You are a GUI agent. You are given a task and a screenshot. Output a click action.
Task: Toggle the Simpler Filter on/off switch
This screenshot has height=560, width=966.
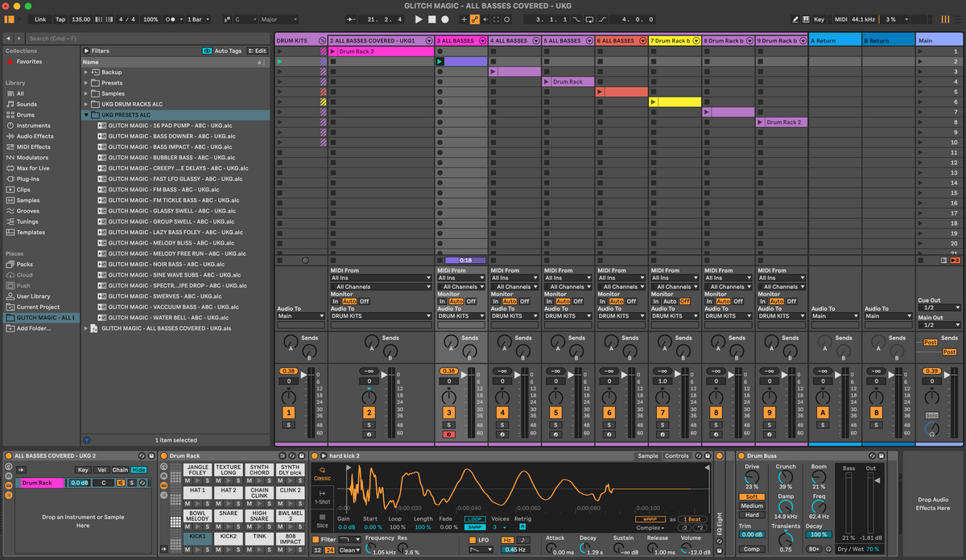click(316, 539)
